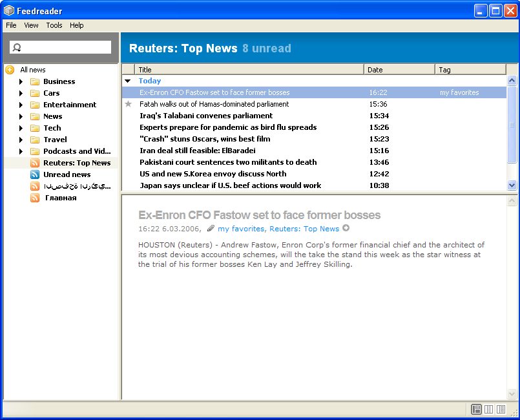This screenshot has height=420, width=520.
Task: Click the my favorites tag link in preview
Action: click(241, 229)
